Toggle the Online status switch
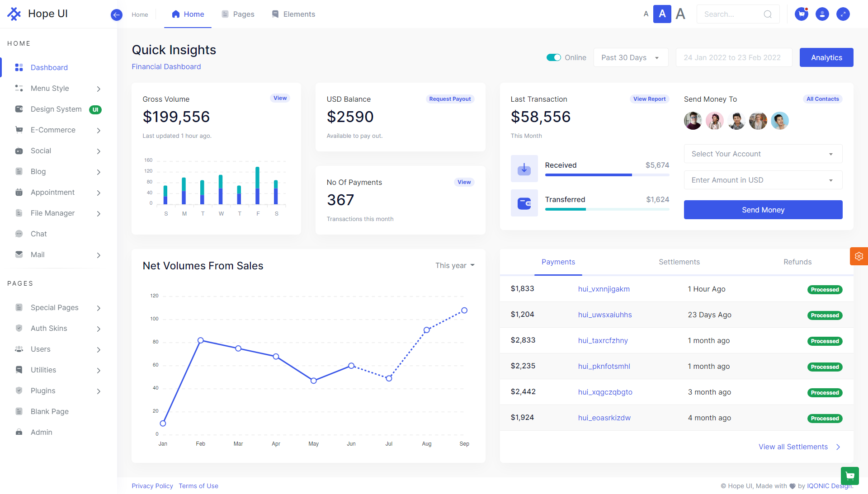Image resolution: width=868 pixels, height=494 pixels. (x=552, y=57)
